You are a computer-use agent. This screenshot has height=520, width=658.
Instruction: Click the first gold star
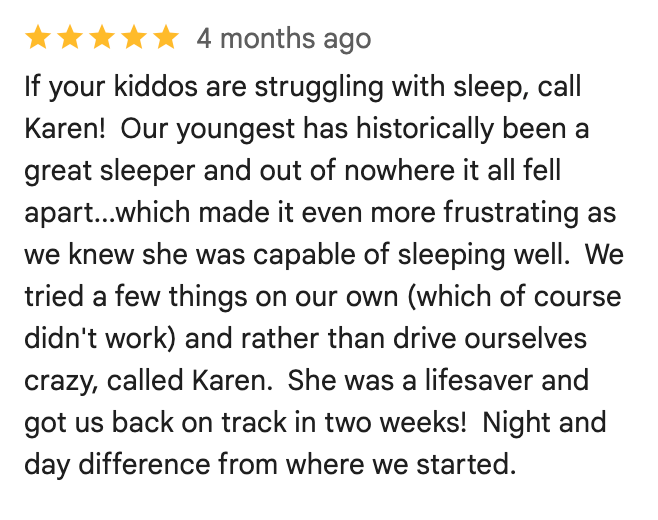point(38,39)
